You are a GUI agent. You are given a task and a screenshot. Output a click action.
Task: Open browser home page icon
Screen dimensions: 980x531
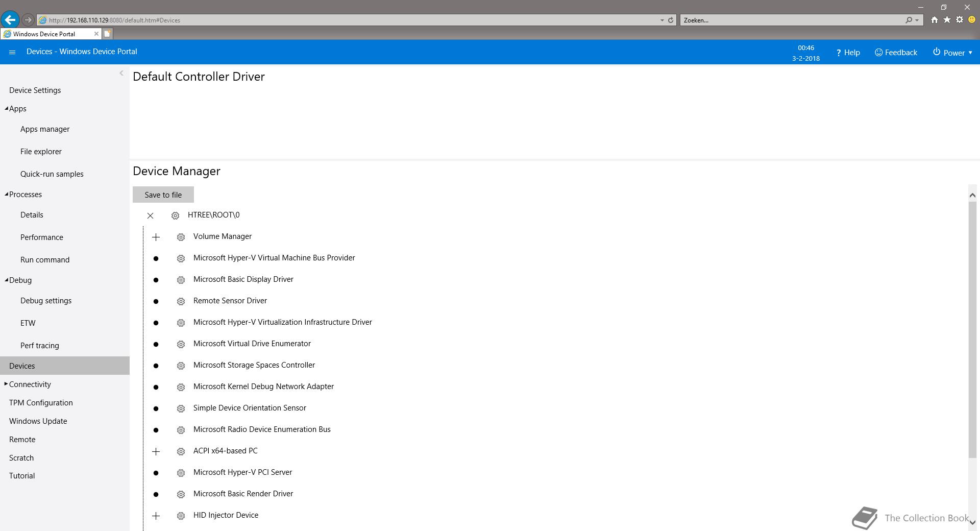coord(934,20)
